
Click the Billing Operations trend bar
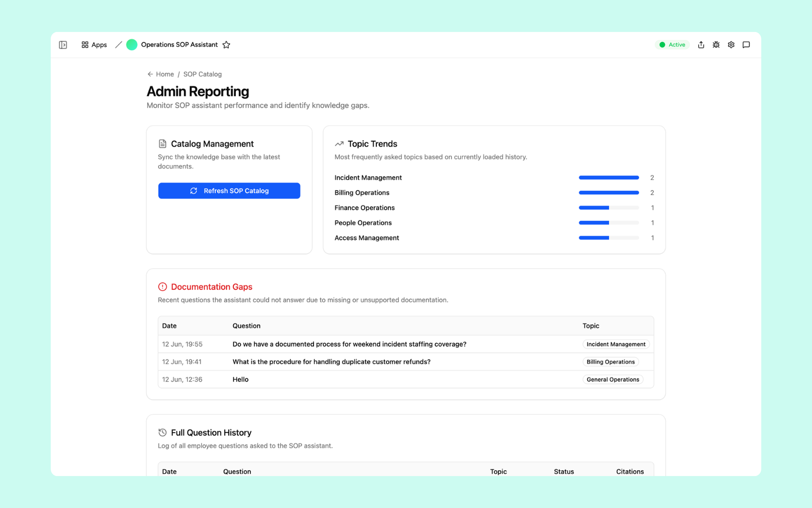609,193
